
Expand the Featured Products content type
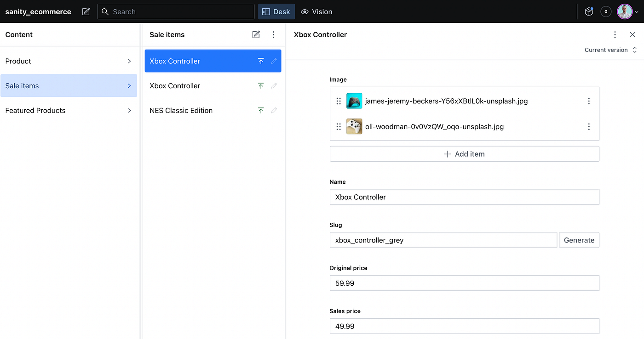click(x=69, y=110)
